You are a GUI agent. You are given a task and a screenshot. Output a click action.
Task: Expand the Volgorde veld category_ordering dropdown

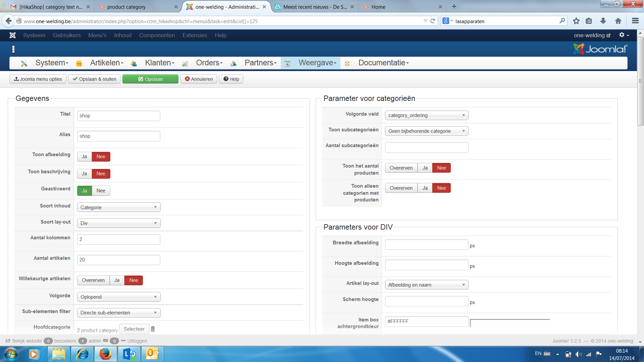click(x=426, y=115)
